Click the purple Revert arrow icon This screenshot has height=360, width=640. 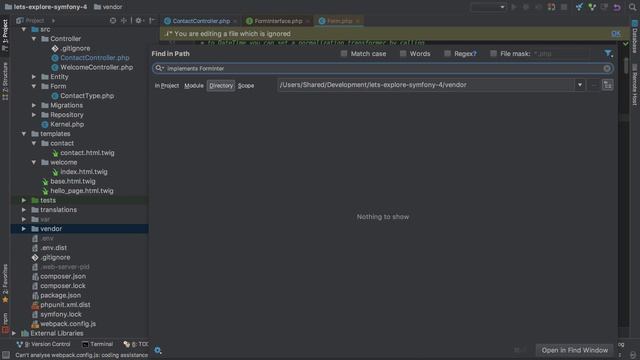point(617,7)
